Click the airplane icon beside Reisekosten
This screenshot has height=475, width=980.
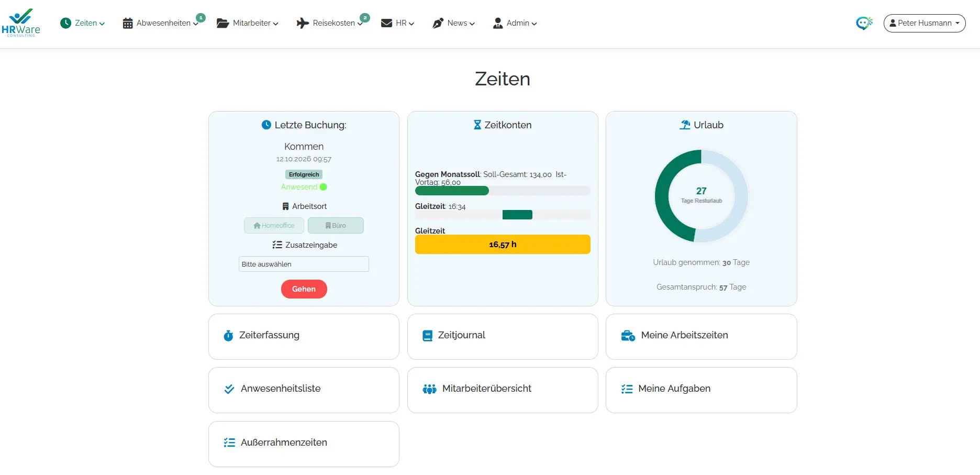[x=303, y=23]
